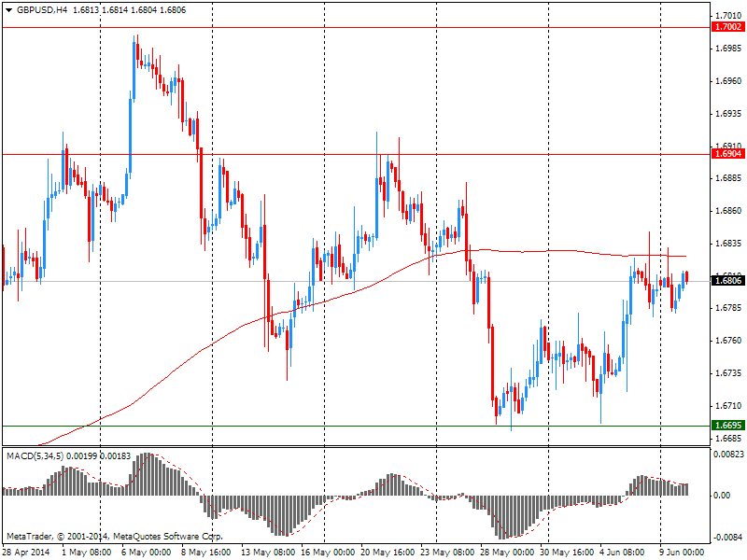747x560 pixels.
Task: Click the 13 May 08:00 time label
Action: coord(267,553)
